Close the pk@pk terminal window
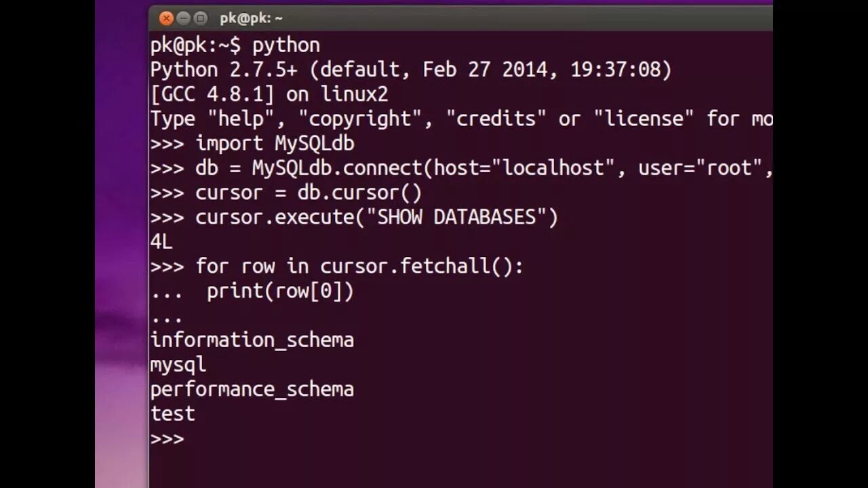The width and height of the screenshot is (868, 488). tap(166, 18)
